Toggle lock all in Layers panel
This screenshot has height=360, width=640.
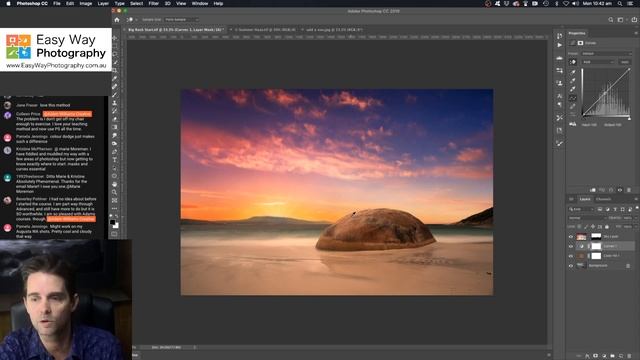click(607, 227)
